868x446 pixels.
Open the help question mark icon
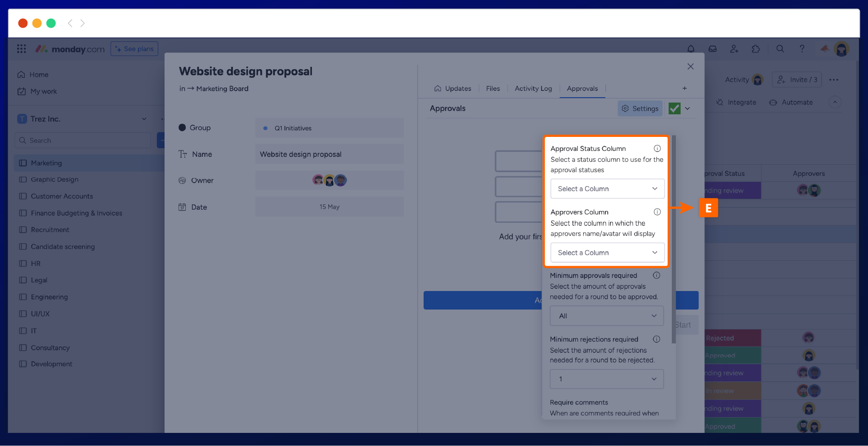coord(802,49)
